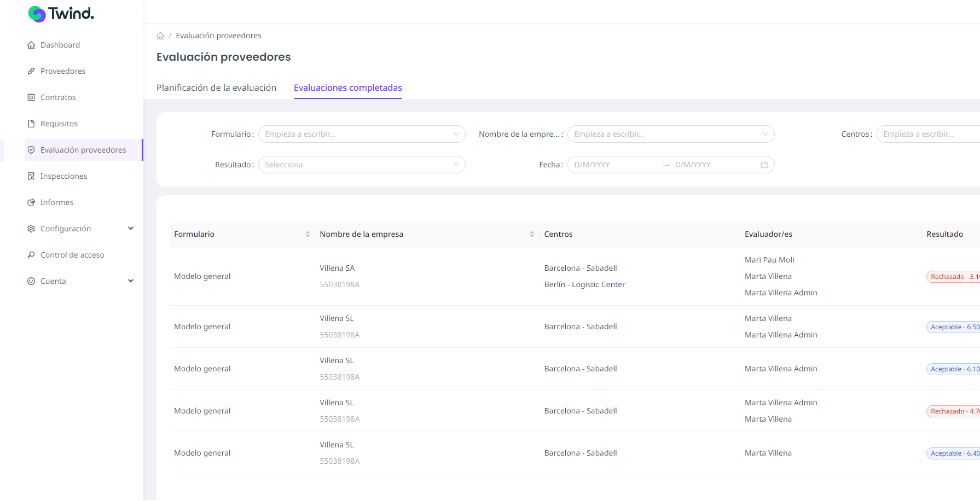Click the Rechazado - 3.1 result tag
Screen dimensions: 980x501
[953, 277]
